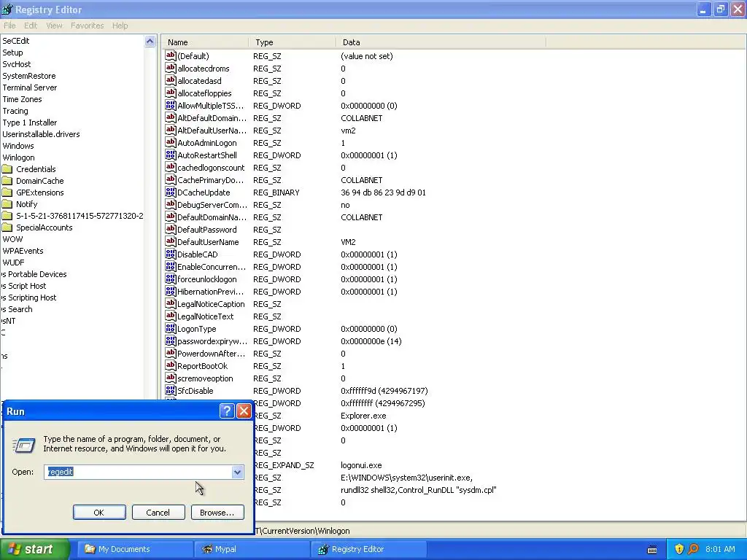Click the string icon of DefaultUserName value
747x560 pixels.
coord(171,241)
